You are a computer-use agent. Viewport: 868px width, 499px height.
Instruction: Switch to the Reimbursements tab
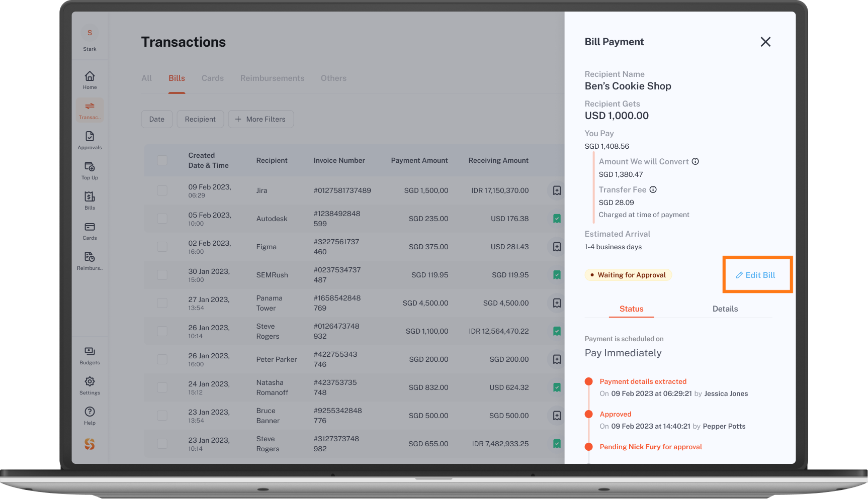click(x=272, y=78)
